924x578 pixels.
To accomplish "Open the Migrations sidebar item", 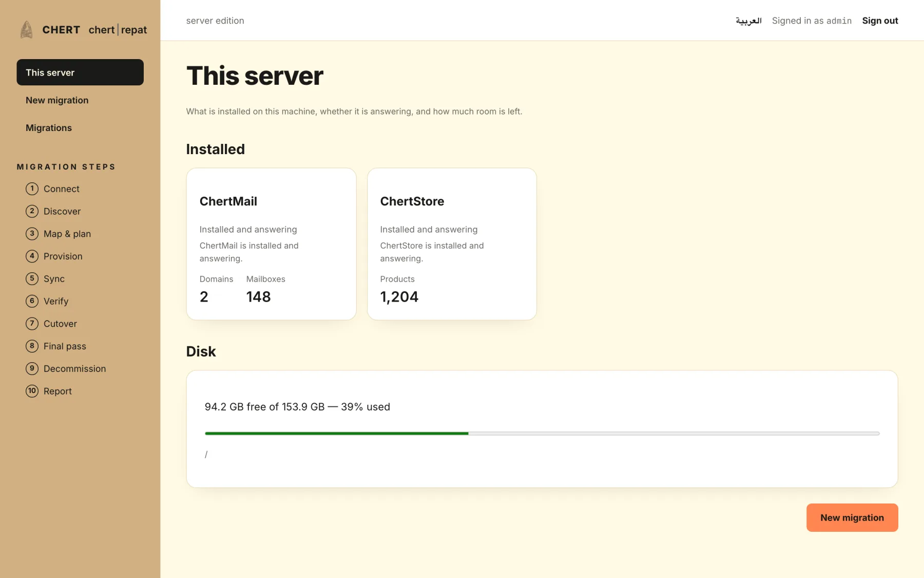I will tap(80, 128).
